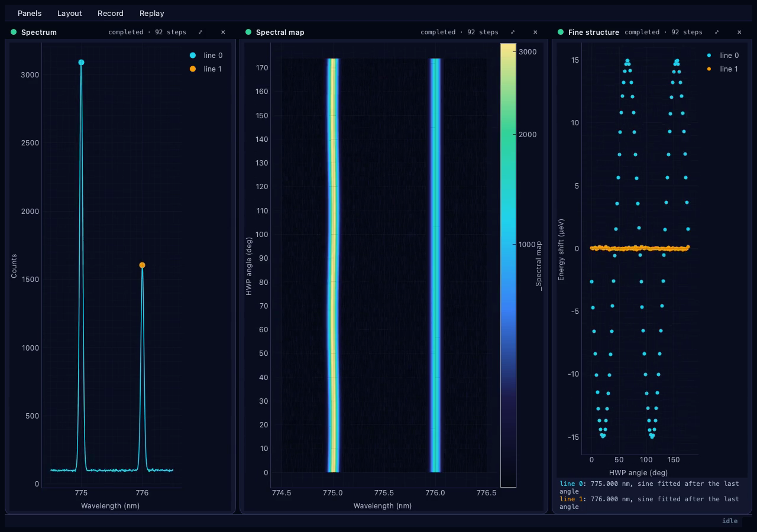
Task: Click the 'HWP angle (deg)' label in Spectral map
Action: pos(249,266)
